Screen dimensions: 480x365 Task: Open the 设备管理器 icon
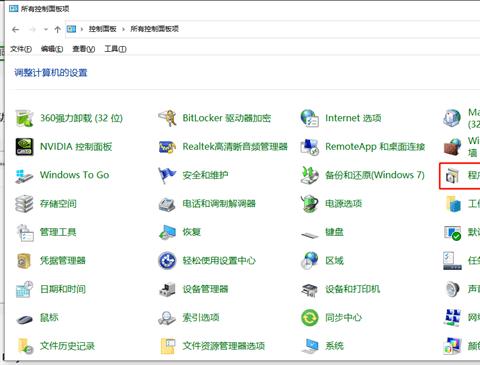167,289
